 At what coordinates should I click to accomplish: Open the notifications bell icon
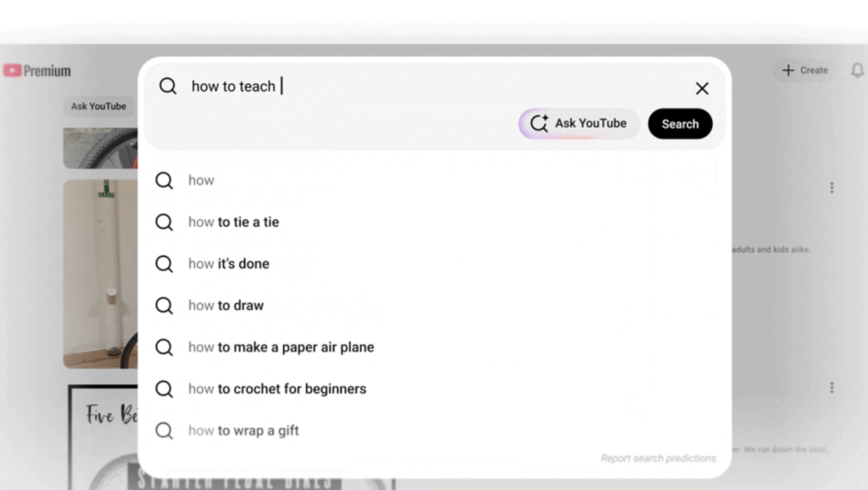857,70
